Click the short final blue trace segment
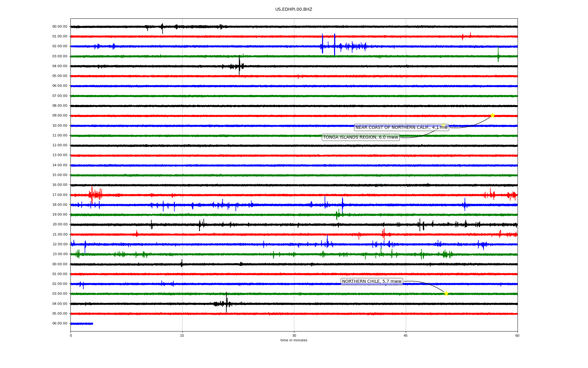588x368 pixels. click(x=82, y=324)
